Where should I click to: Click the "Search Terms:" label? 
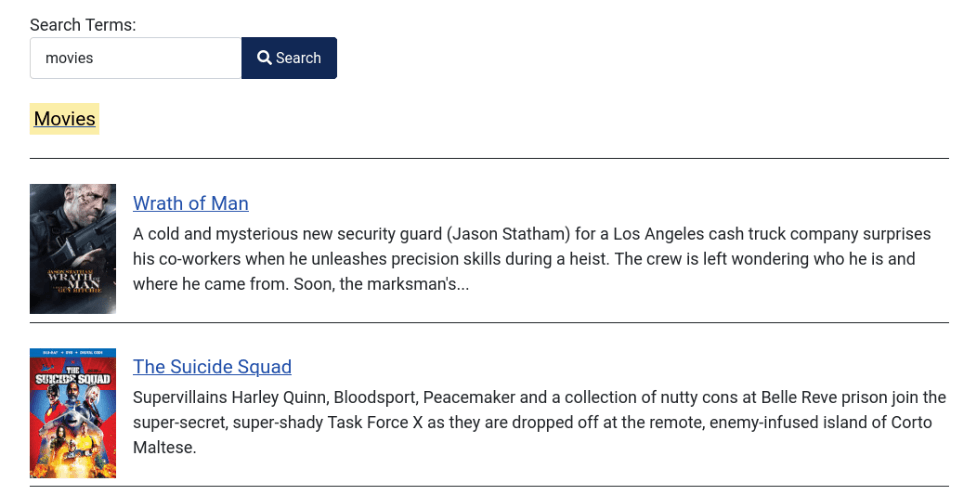coord(83,25)
